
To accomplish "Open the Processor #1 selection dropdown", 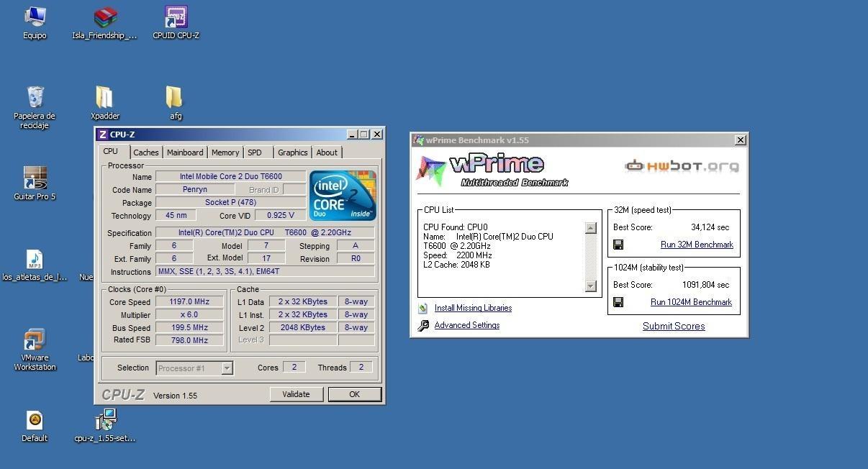I will 194,368.
